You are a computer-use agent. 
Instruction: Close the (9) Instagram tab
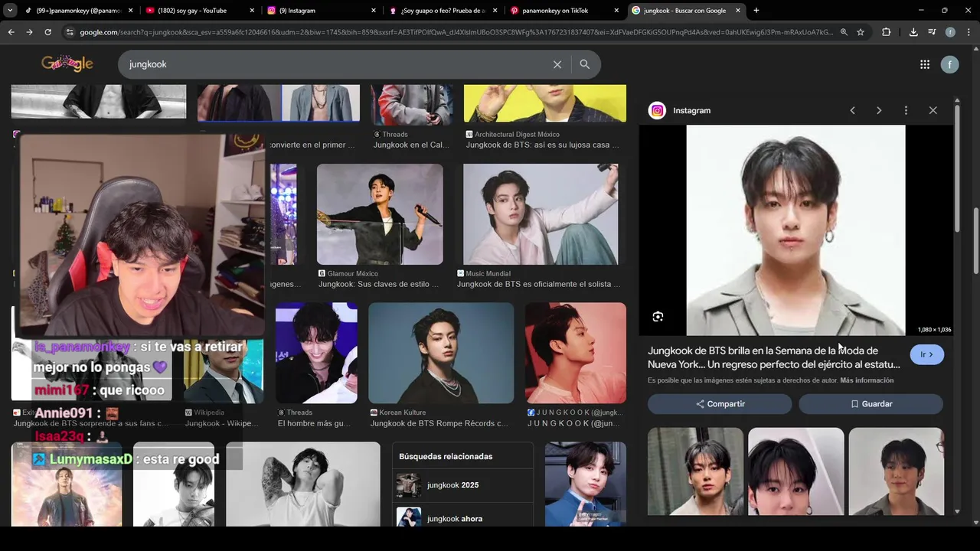(374, 11)
